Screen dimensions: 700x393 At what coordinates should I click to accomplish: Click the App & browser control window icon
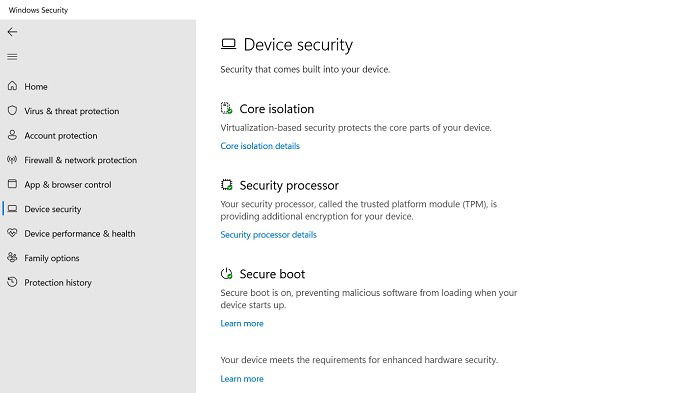point(12,184)
